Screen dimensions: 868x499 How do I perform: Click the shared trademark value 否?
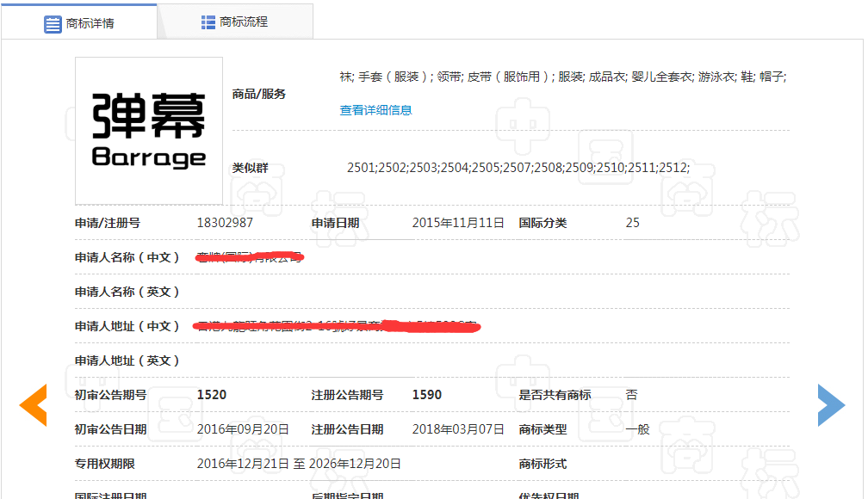(631, 395)
